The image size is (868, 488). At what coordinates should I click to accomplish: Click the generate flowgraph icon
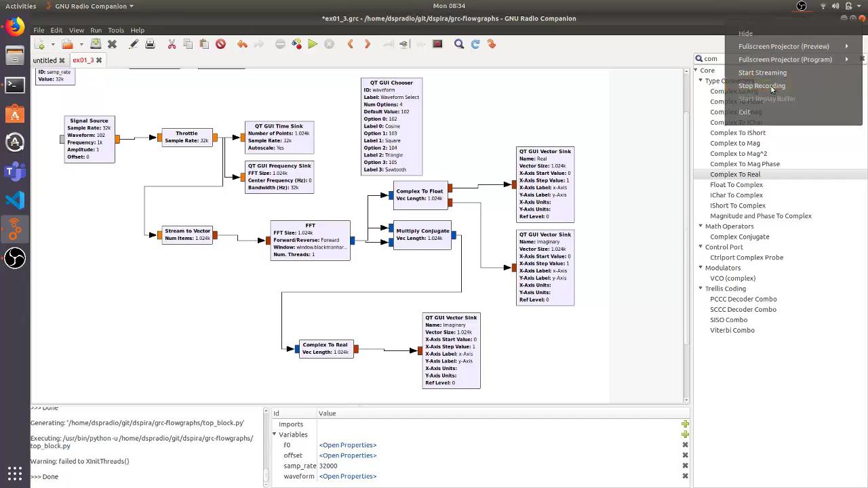(x=296, y=44)
